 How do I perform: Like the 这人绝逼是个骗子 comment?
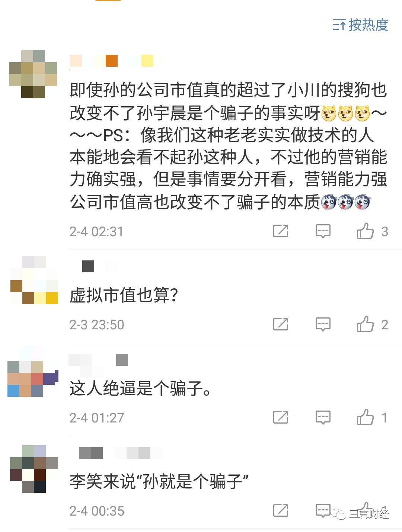pyautogui.click(x=365, y=417)
